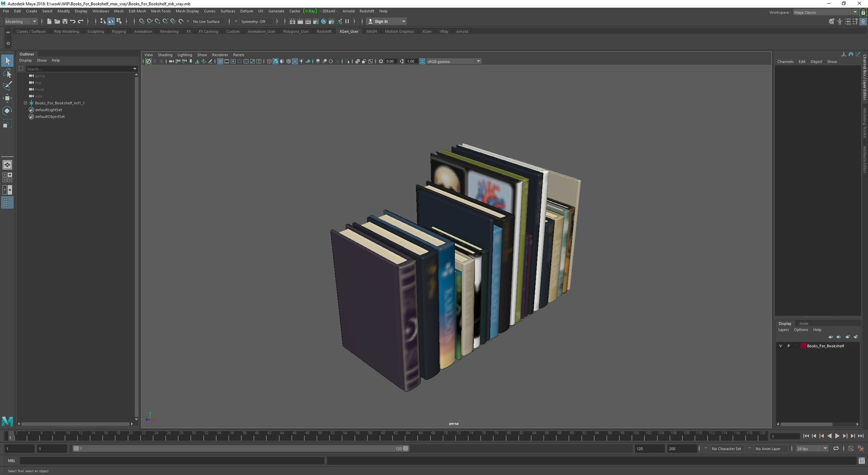Open the sRGB gamma view transform dropdown
This screenshot has height=475, width=868.
[453, 62]
